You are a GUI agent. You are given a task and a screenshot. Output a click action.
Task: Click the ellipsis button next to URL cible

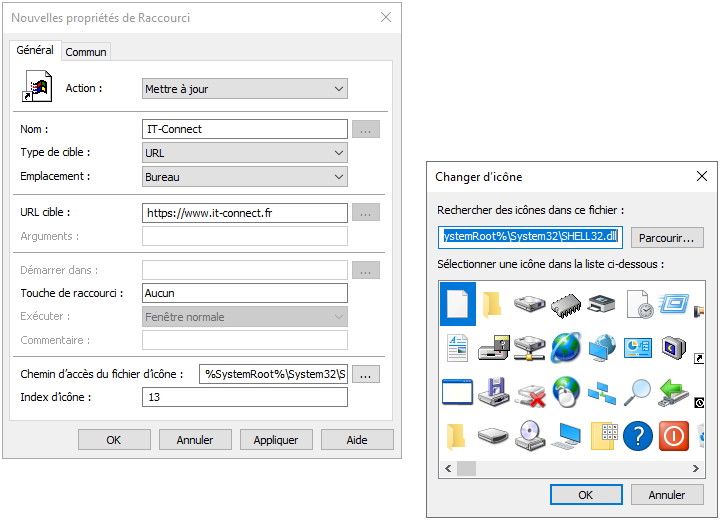366,213
